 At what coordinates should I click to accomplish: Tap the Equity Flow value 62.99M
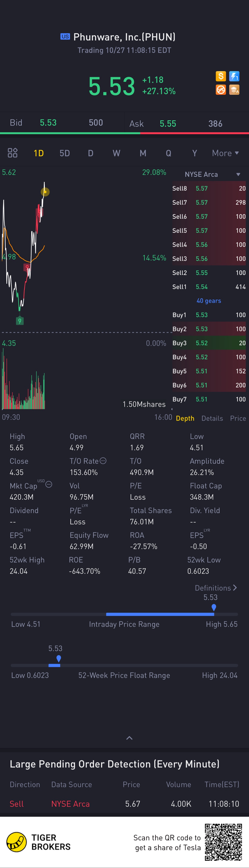click(x=81, y=546)
